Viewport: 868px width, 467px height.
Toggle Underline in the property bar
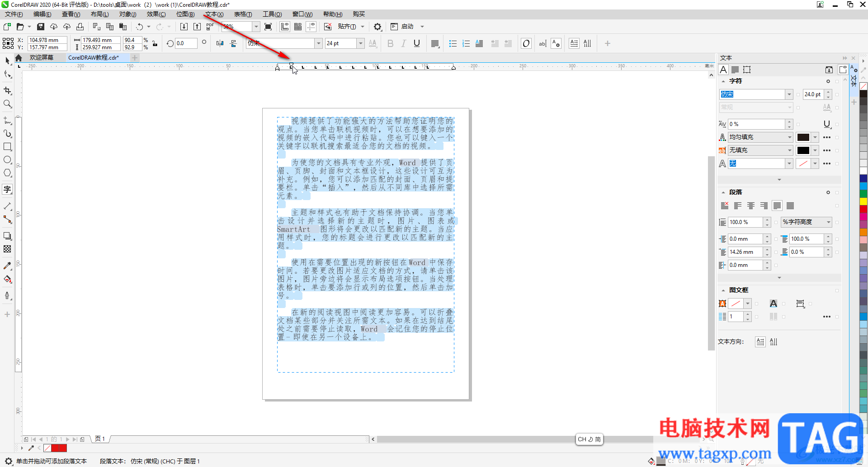point(417,43)
